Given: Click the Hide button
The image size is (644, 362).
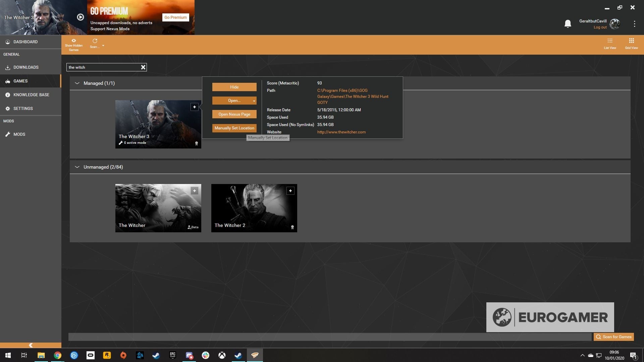Looking at the screenshot, I should tap(234, 87).
